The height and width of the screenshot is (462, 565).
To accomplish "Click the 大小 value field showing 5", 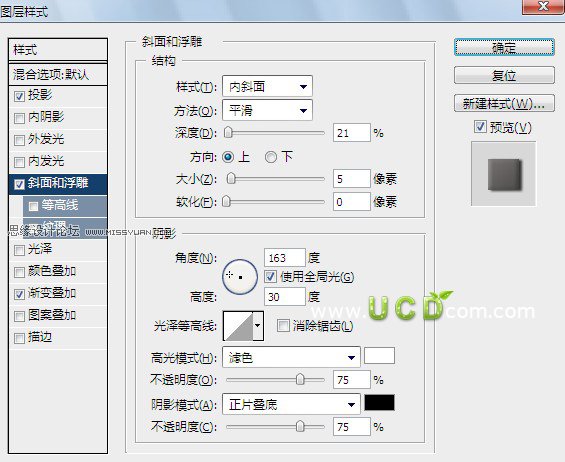I will [x=351, y=179].
